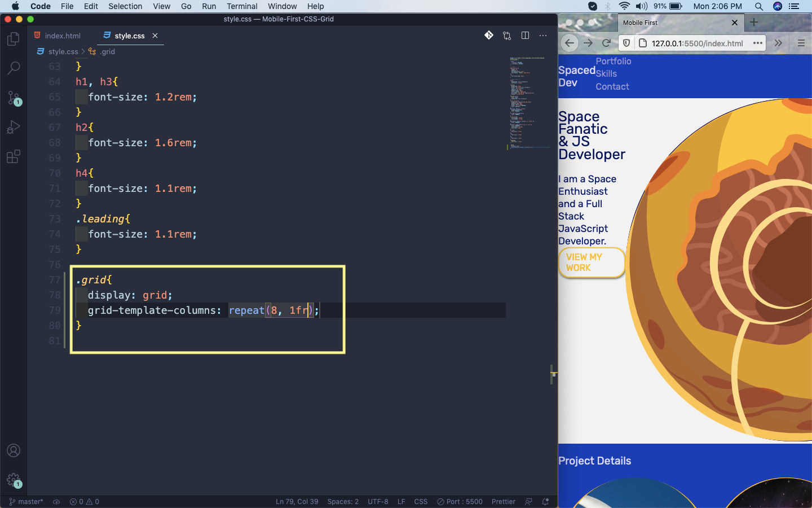This screenshot has height=508, width=812.
Task: Open editor More Actions ellipsis
Action: pos(543,36)
